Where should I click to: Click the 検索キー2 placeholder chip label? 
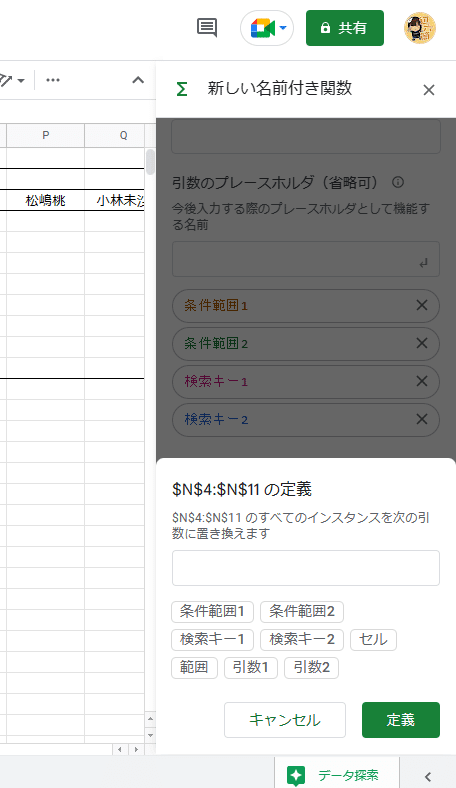(x=216, y=419)
